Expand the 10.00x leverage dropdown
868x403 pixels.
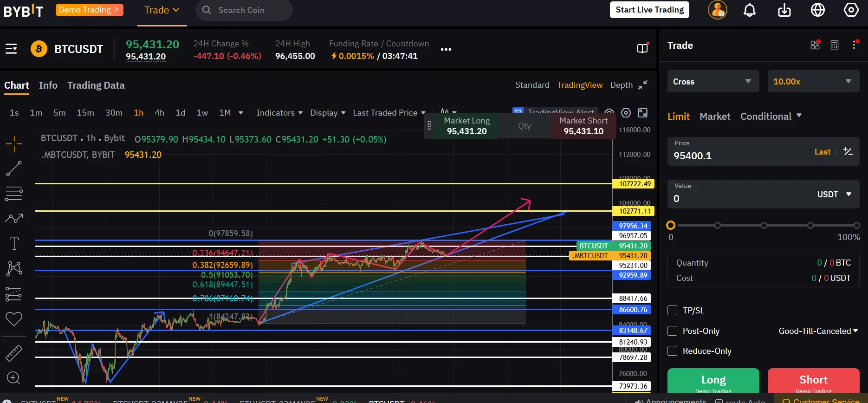(x=813, y=81)
